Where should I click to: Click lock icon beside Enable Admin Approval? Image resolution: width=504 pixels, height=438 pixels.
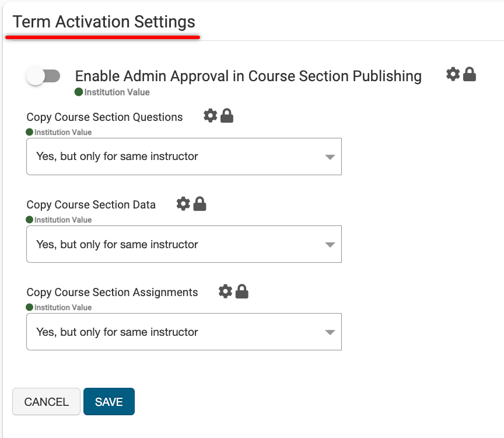470,74
